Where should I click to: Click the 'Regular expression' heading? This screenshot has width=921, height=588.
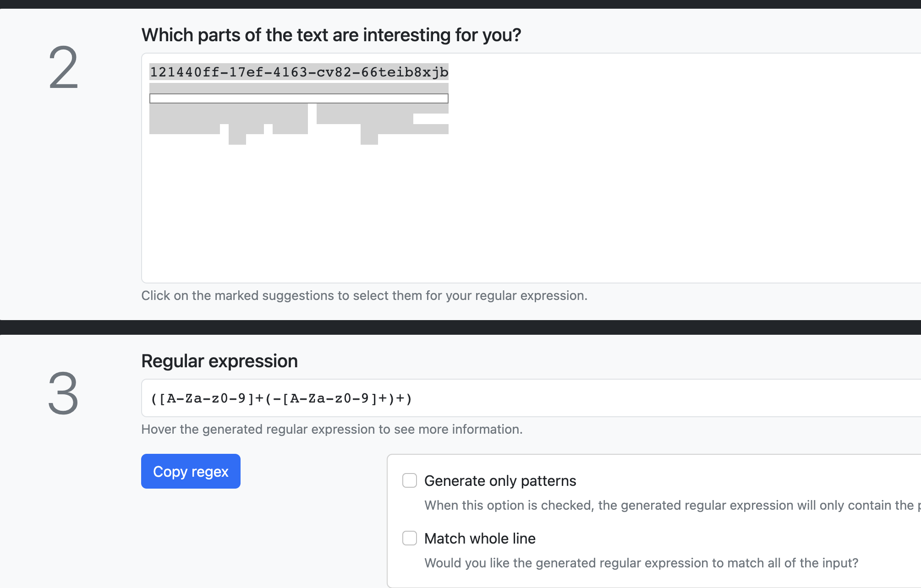pos(219,361)
